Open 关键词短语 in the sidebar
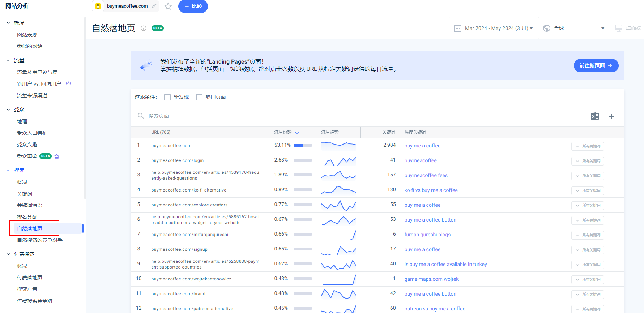The width and height of the screenshot is (644, 313). [x=30, y=205]
